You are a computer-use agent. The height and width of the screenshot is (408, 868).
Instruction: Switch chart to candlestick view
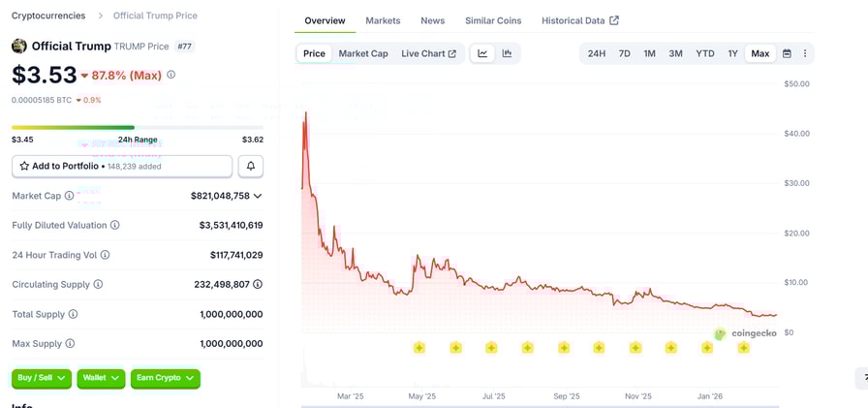point(507,53)
